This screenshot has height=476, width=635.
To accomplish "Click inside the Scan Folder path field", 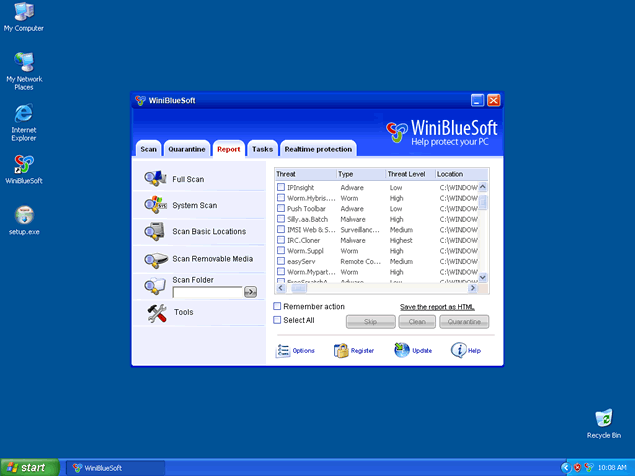I will coord(207,292).
